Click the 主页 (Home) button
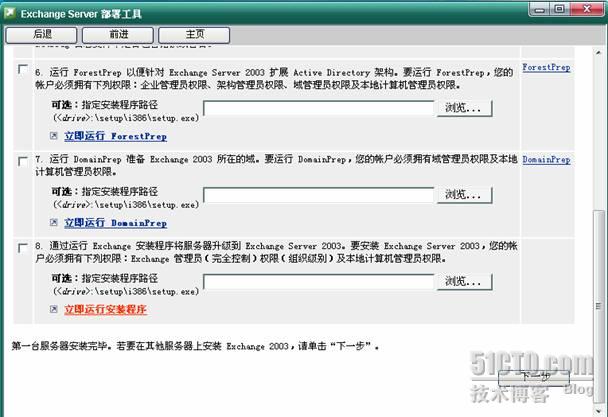This screenshot has height=417, width=608. pyautogui.click(x=194, y=35)
